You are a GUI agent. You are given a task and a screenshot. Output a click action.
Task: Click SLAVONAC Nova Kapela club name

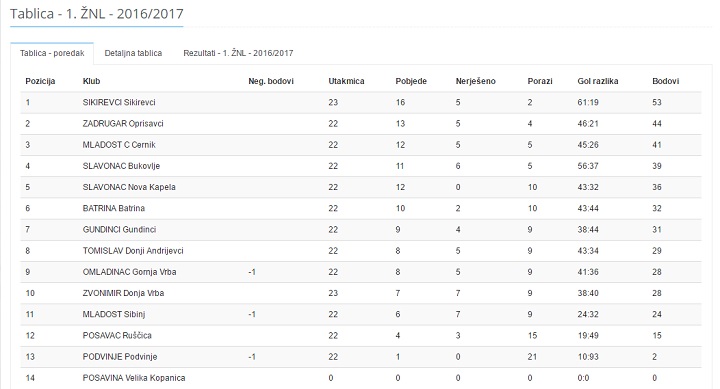coord(129,187)
